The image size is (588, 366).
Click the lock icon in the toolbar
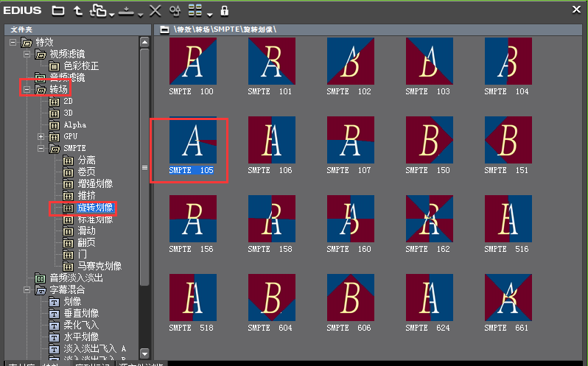225,10
